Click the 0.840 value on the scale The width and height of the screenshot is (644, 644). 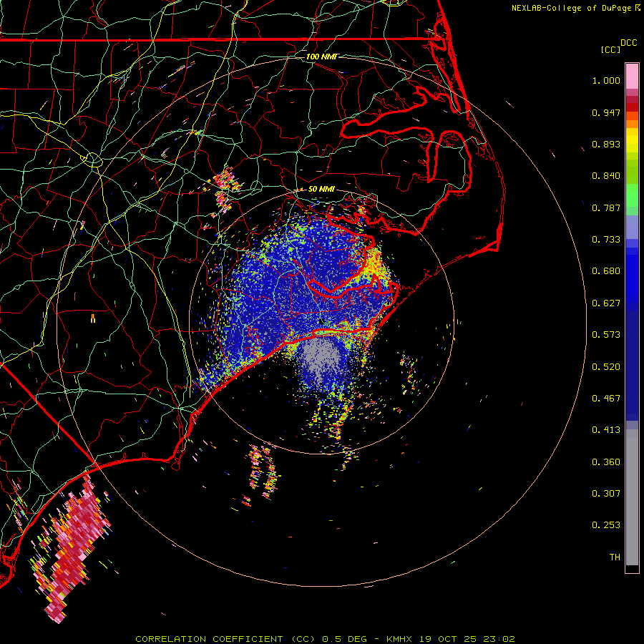[606, 176]
